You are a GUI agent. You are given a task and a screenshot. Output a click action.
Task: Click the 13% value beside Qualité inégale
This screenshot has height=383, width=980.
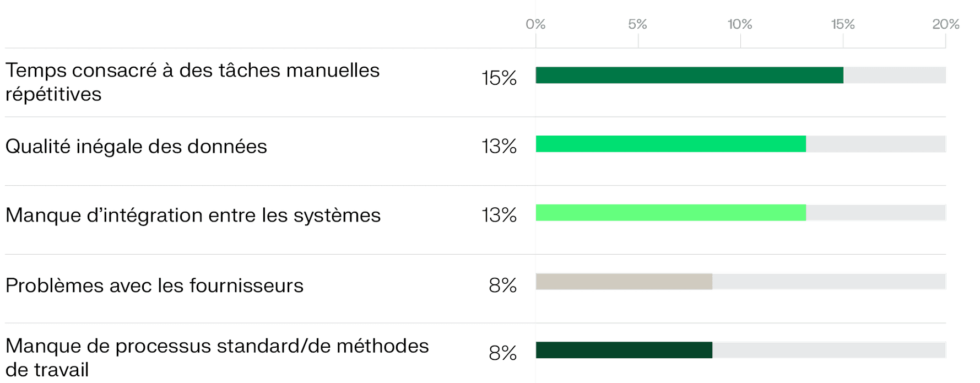(499, 147)
